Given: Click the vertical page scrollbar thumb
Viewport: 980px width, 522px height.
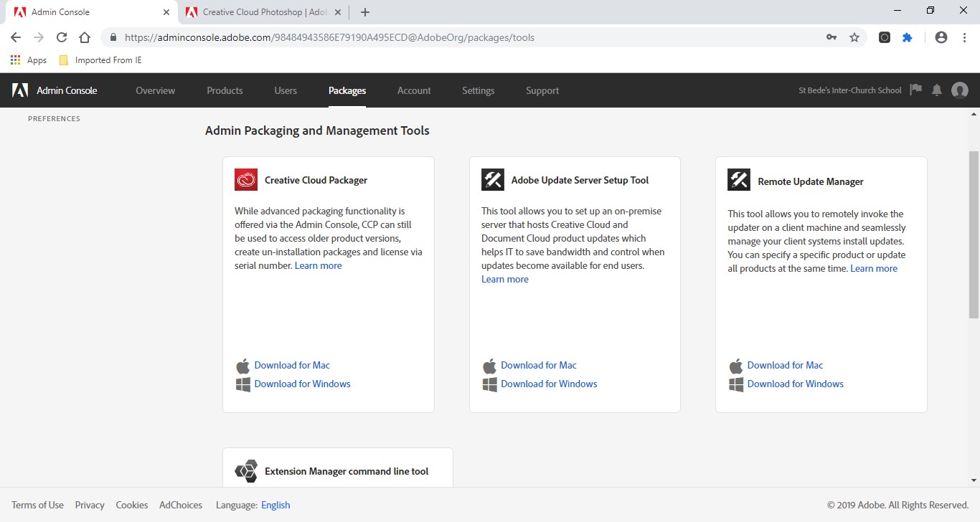Looking at the screenshot, I should (974, 234).
